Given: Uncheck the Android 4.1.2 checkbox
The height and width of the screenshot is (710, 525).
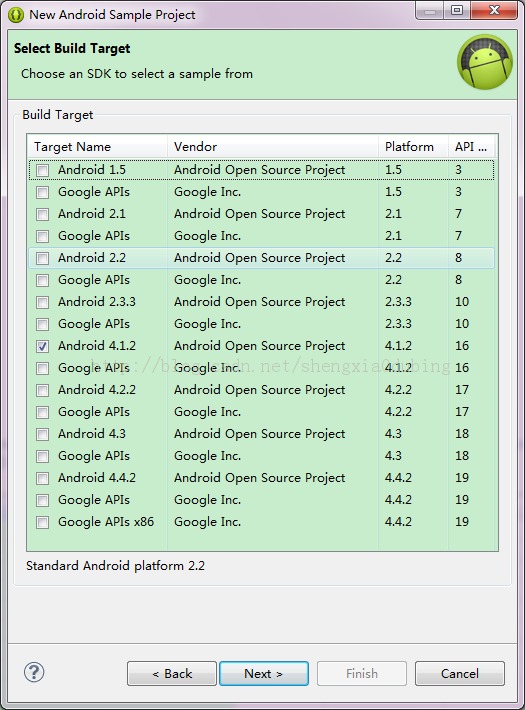Looking at the screenshot, I should pos(43,346).
